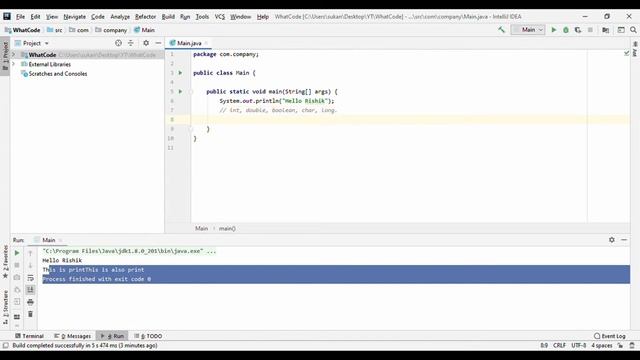The width and height of the screenshot is (640, 360).
Task: Click the tool windows toggle in status bar corner
Action: 5,346
